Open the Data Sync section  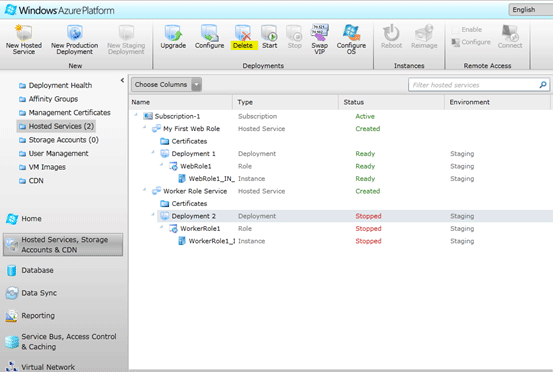point(31,293)
